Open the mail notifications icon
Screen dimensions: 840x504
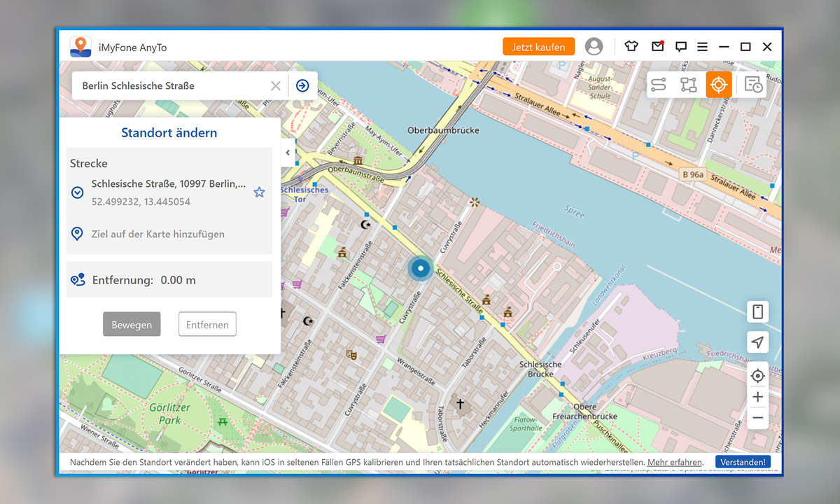point(657,47)
